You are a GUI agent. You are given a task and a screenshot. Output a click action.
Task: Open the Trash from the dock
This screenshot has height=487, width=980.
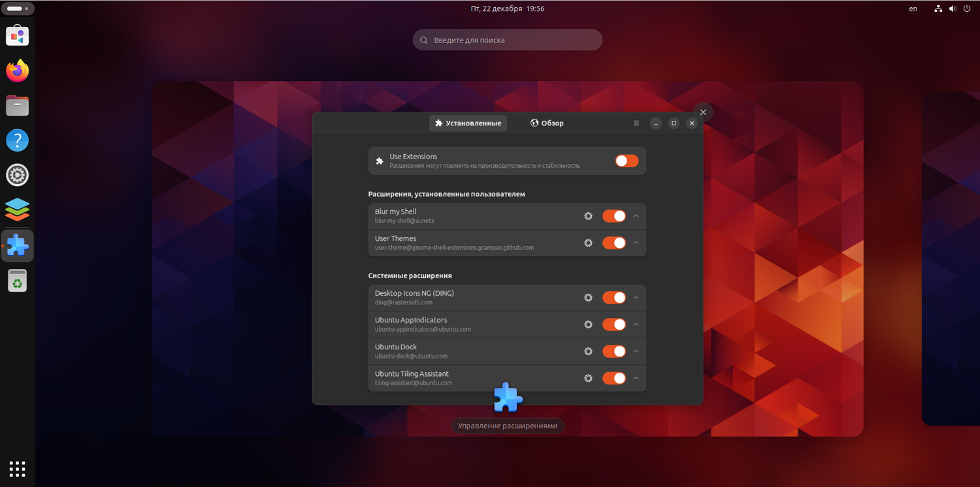point(18,281)
